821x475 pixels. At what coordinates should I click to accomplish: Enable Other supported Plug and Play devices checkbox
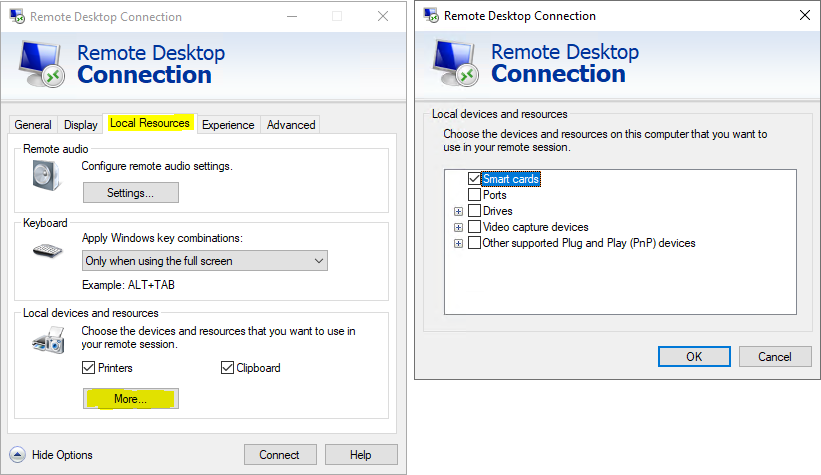[x=474, y=243]
